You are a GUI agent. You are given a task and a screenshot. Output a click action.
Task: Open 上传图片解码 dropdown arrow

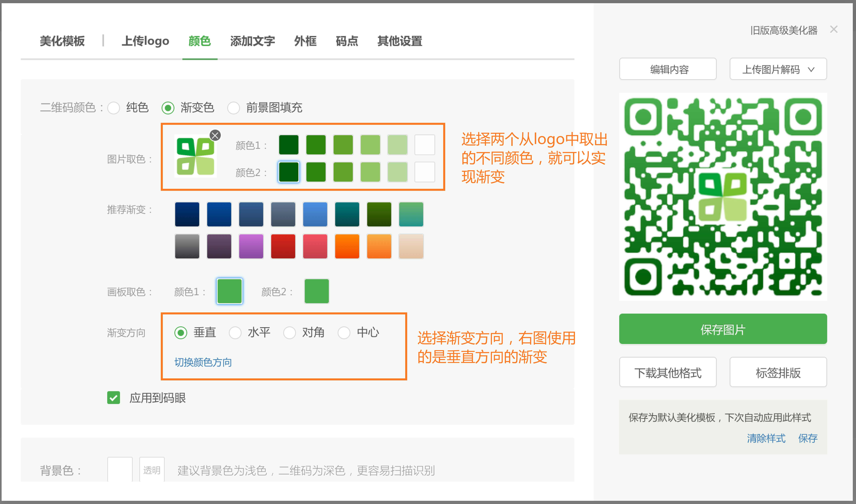click(811, 70)
